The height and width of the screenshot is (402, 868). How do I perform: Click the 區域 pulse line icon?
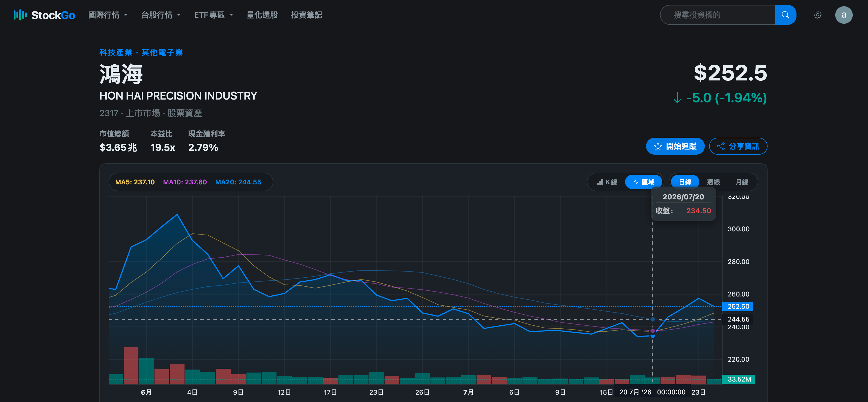(x=635, y=182)
